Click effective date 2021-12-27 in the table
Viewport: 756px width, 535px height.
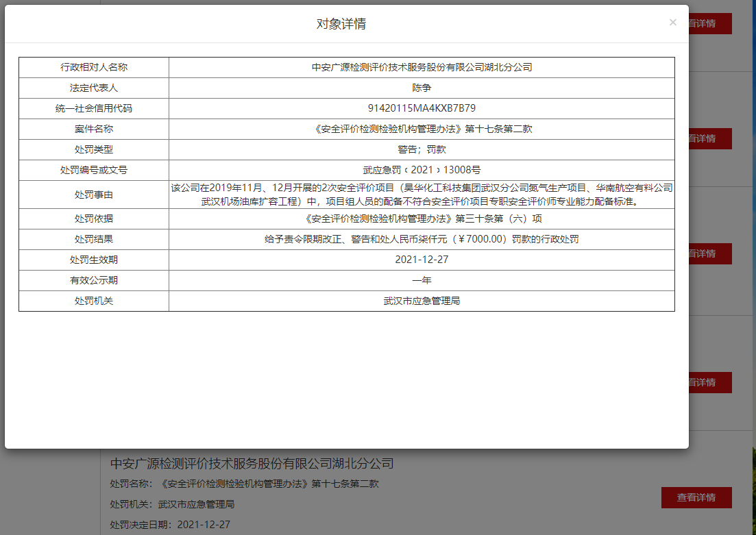click(422, 260)
